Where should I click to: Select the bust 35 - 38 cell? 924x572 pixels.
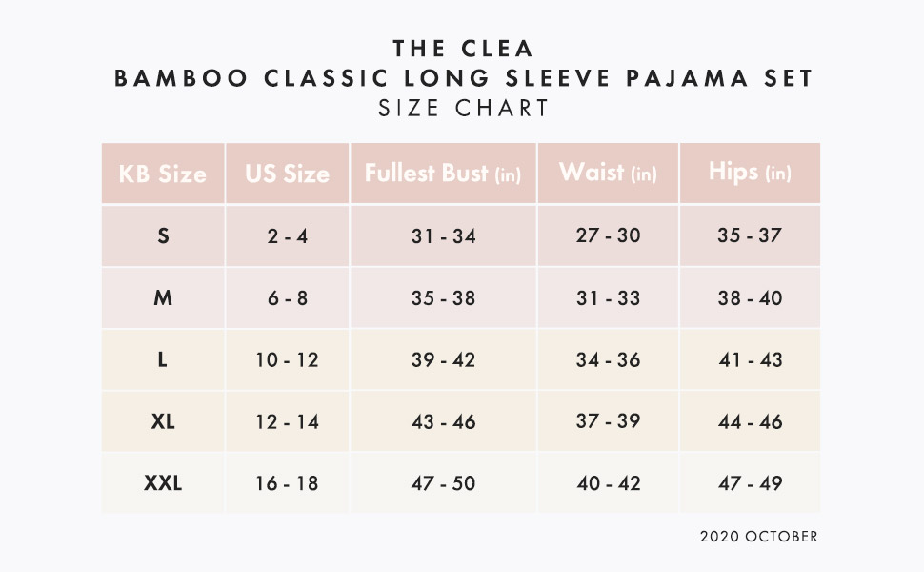(x=443, y=298)
